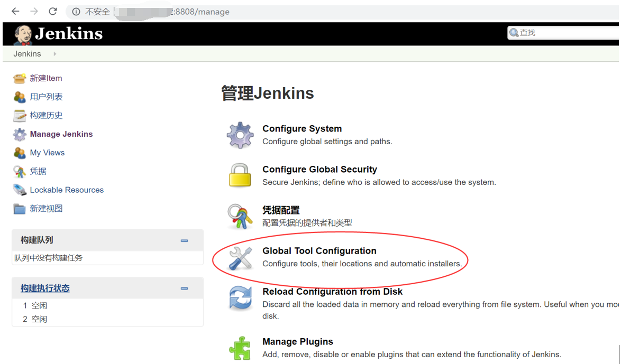Click the Manage Plugins puzzle piece icon
The image size is (621, 364).
tap(240, 348)
